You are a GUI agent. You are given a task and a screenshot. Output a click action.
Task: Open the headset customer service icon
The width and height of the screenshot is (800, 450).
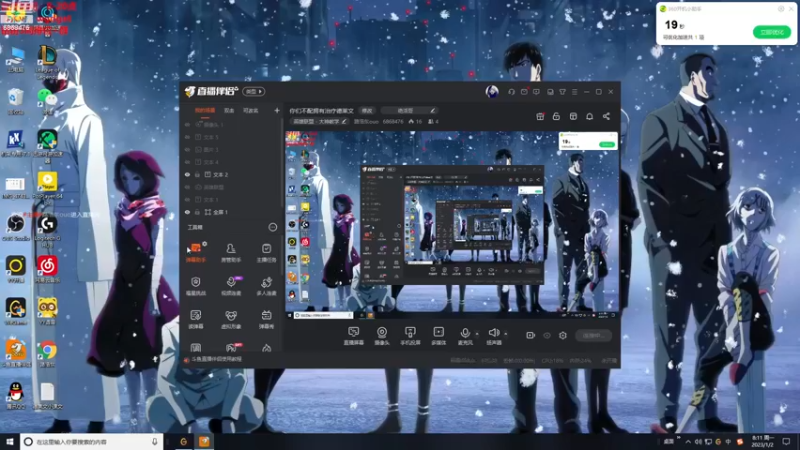pyautogui.click(x=511, y=92)
